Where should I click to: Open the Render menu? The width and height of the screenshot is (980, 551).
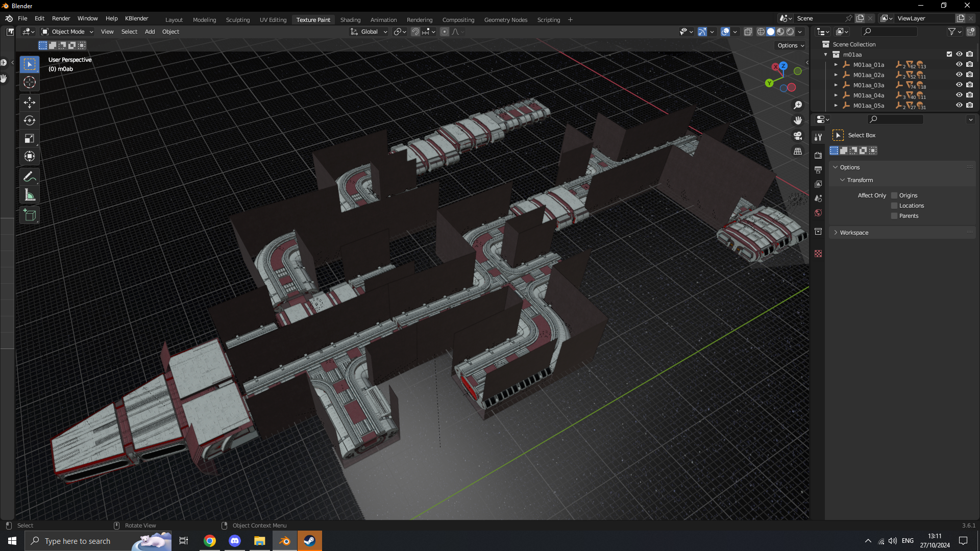[x=61, y=18]
